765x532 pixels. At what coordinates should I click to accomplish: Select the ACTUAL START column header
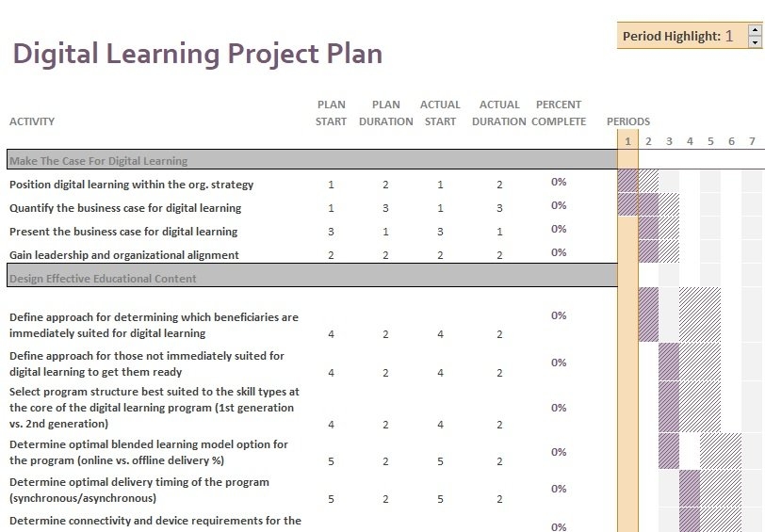point(440,113)
